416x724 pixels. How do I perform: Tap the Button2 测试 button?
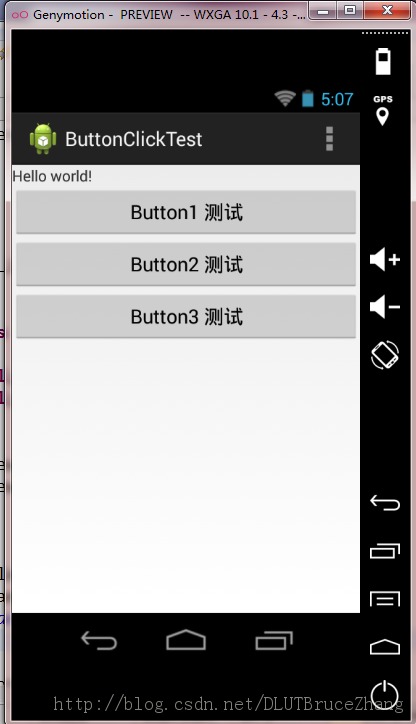coord(186,265)
